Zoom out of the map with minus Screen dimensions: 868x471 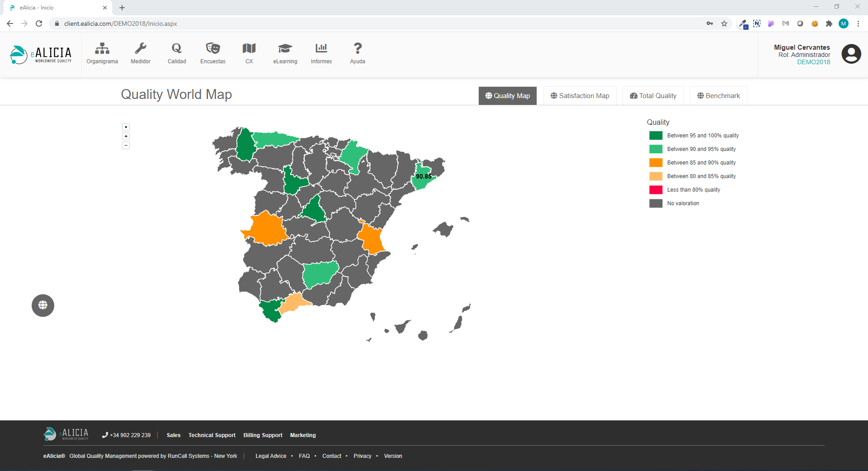(126, 146)
